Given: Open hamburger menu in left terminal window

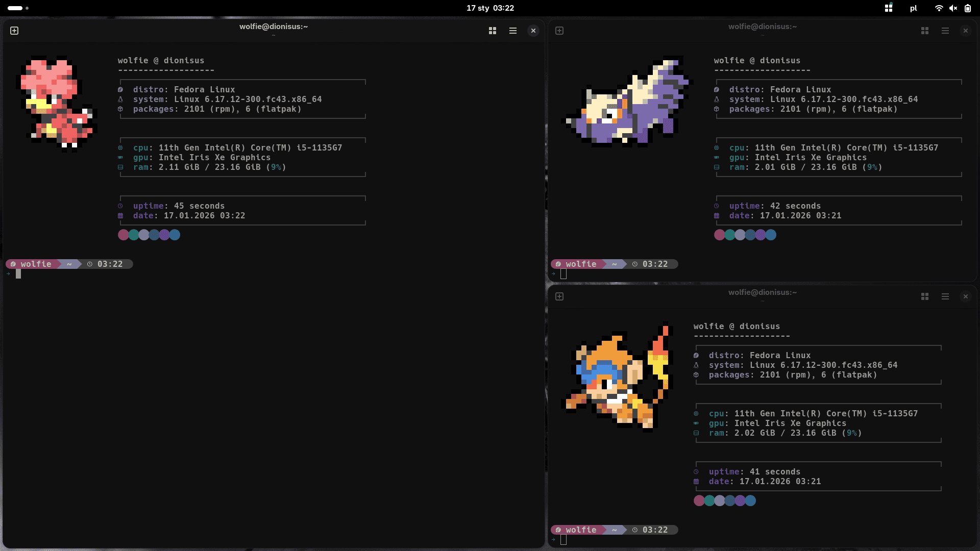Looking at the screenshot, I should click(x=513, y=31).
